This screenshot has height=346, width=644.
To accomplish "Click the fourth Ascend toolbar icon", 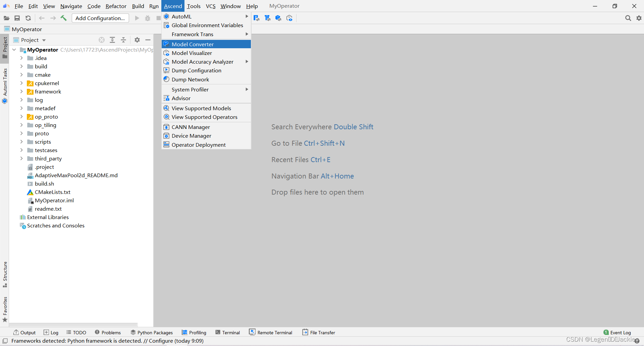I will point(289,18).
